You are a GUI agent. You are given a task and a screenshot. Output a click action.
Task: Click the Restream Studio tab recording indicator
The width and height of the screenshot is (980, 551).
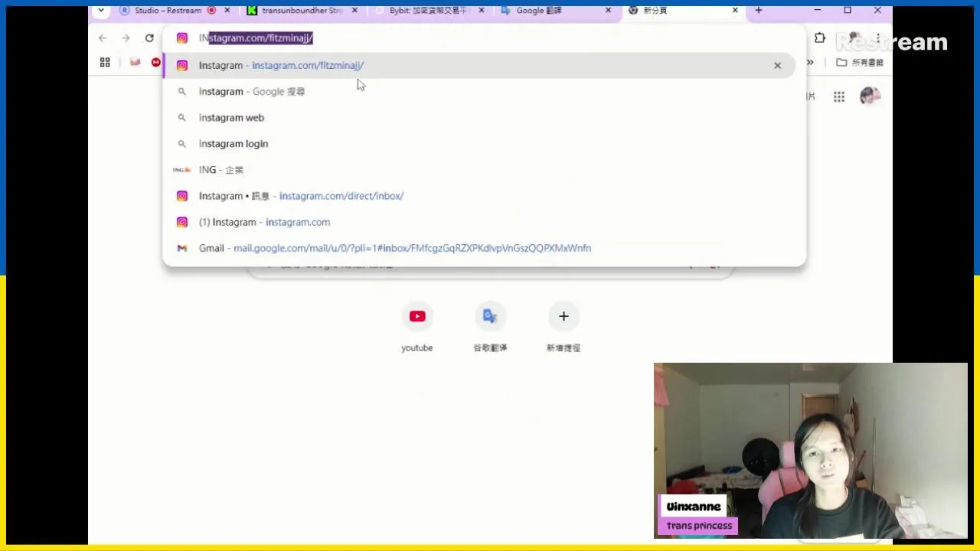[x=211, y=11]
